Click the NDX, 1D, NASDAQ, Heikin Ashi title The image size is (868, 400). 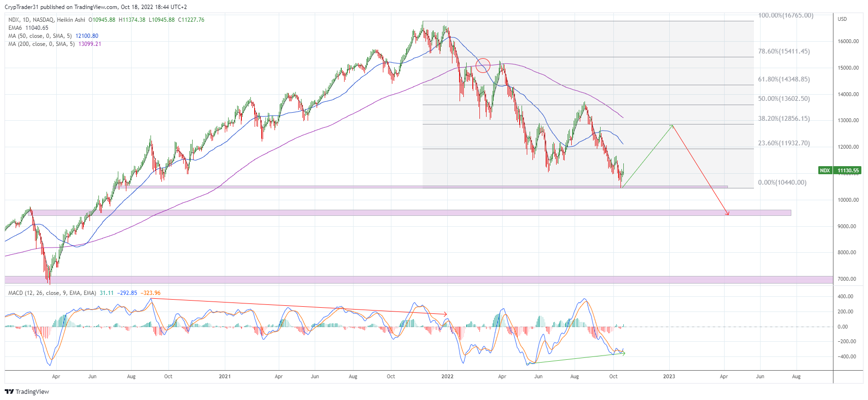[47, 20]
